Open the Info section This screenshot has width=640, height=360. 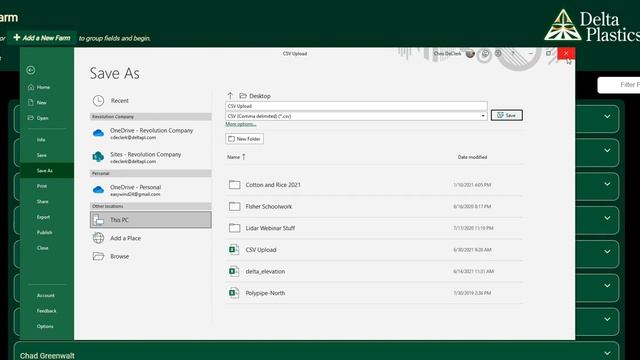41,140
